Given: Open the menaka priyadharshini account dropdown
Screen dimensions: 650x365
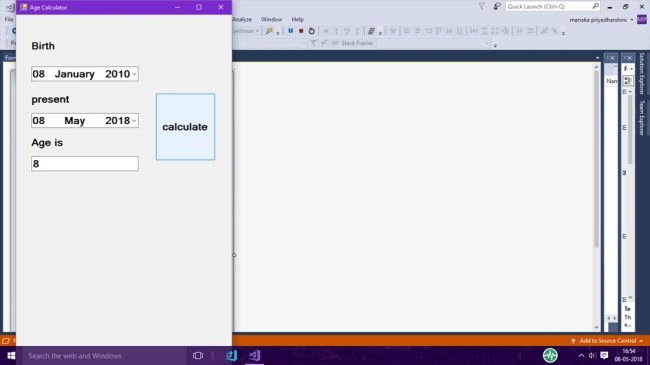Looking at the screenshot, I should [x=632, y=20].
